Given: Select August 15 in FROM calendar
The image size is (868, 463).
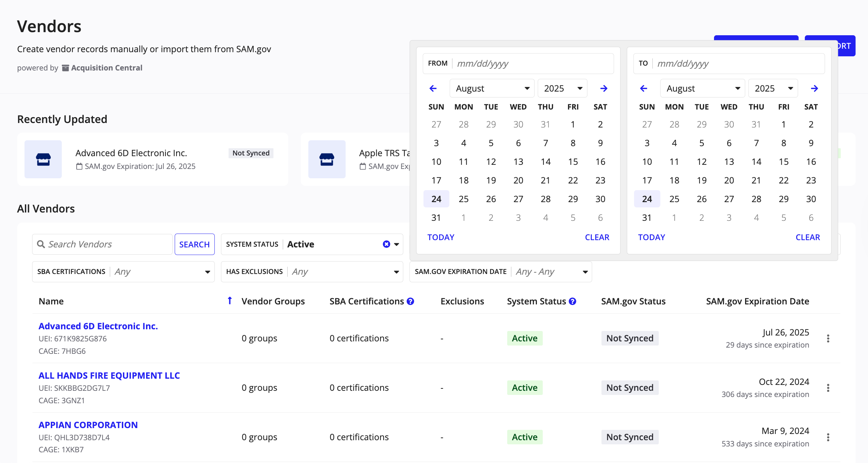Looking at the screenshot, I should [x=573, y=162].
